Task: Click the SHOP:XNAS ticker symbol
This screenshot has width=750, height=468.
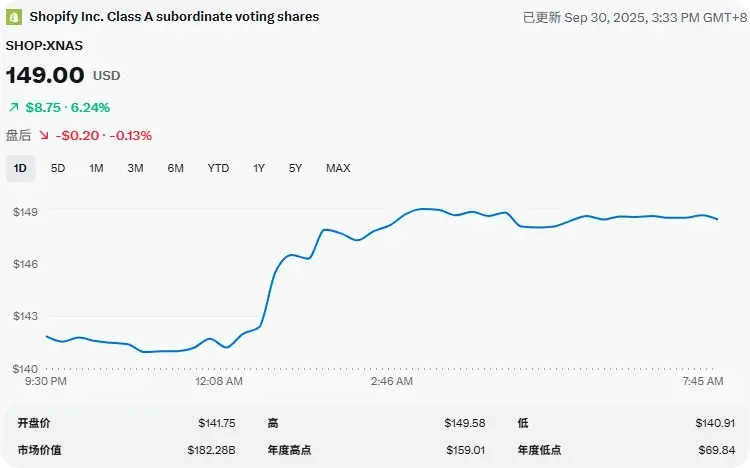Action: 43,45
